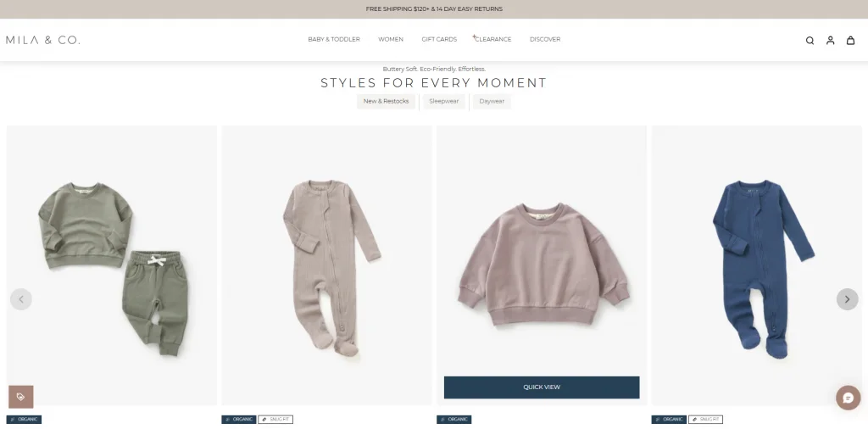Click the Mila & Co. logo
868x429 pixels.
(x=42, y=40)
